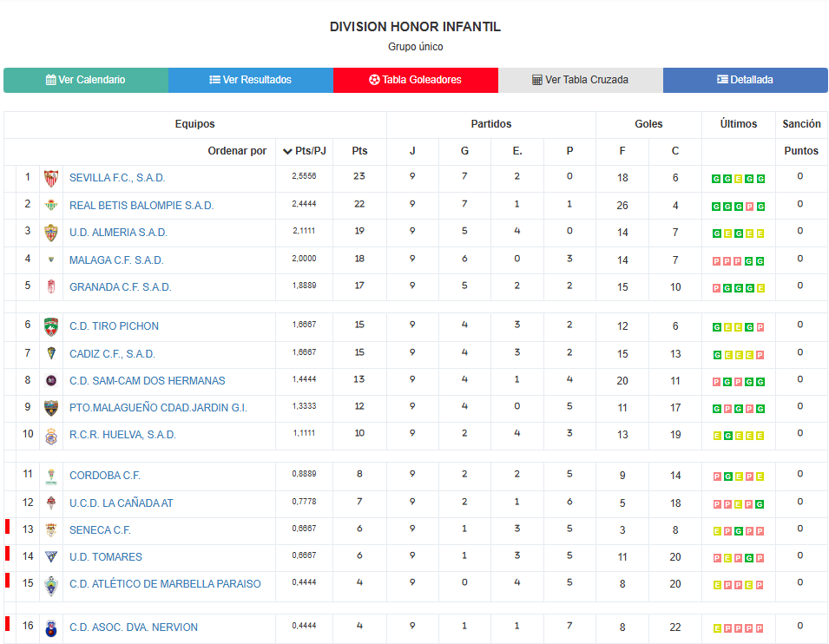829x644 pixels.
Task: Click the Sevilla F.C. crest icon
Action: pos(51,178)
